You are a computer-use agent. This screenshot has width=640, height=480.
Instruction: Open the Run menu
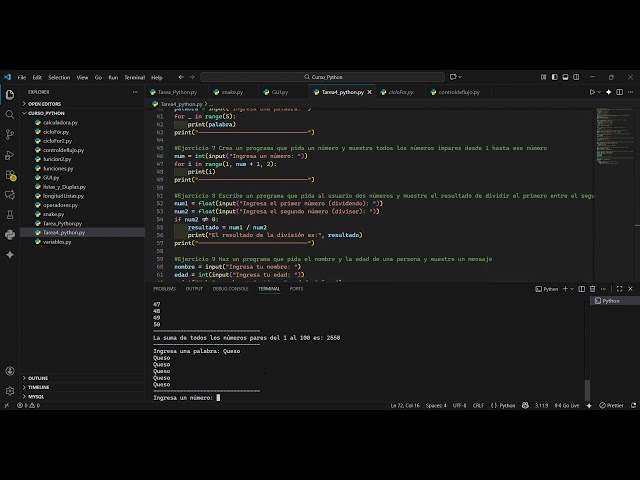[x=113, y=78]
